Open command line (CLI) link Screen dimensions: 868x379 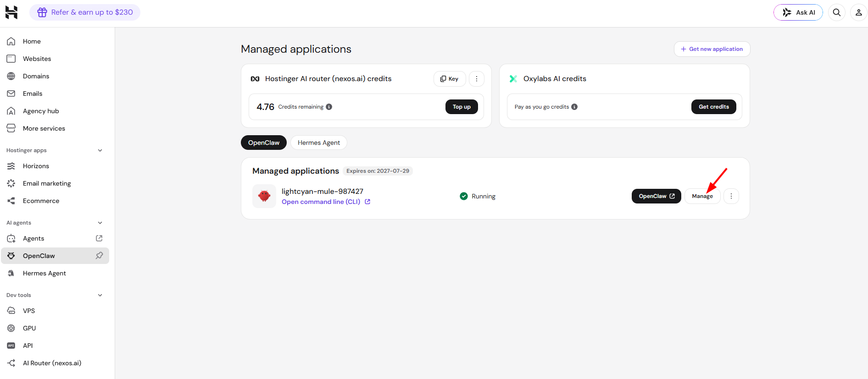tap(326, 202)
